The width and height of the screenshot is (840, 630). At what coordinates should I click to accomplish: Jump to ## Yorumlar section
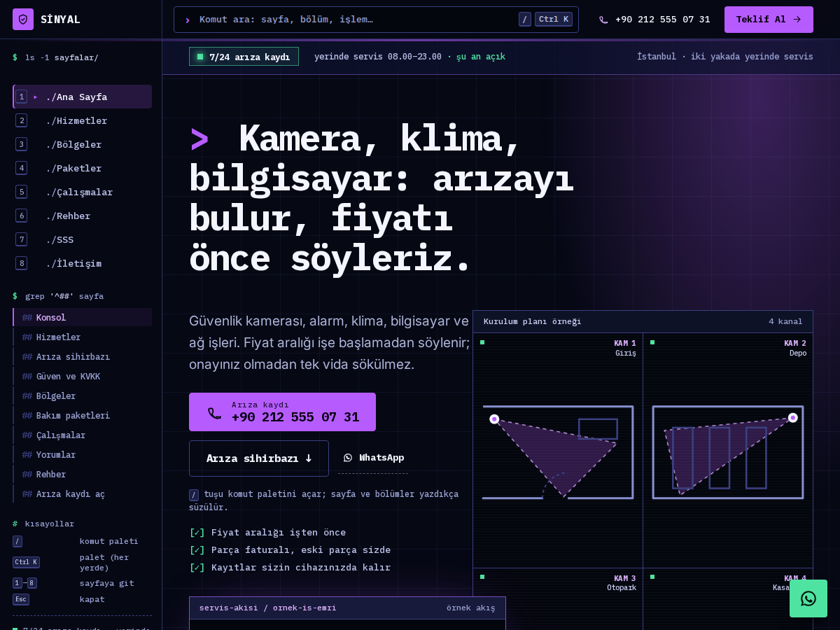coord(82,454)
